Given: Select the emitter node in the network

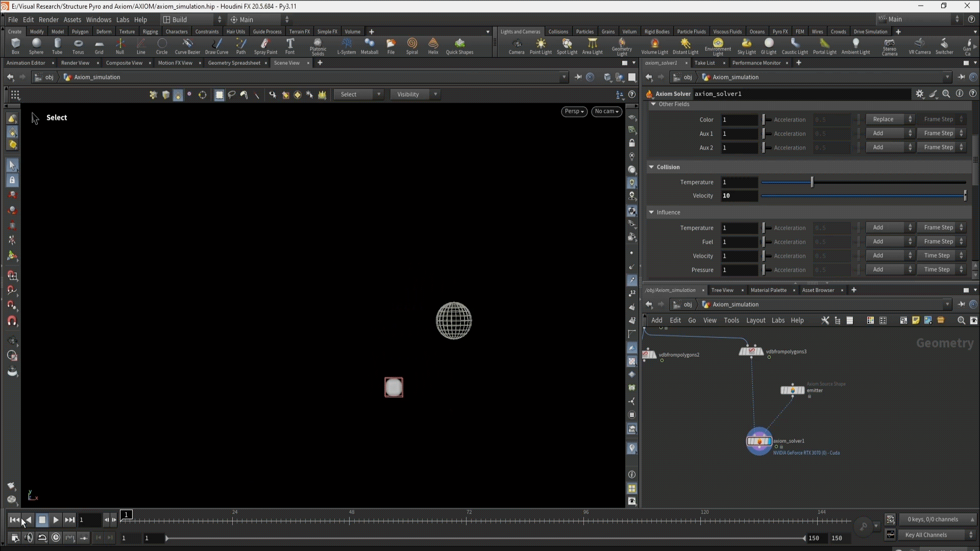Looking at the screenshot, I should [792, 390].
